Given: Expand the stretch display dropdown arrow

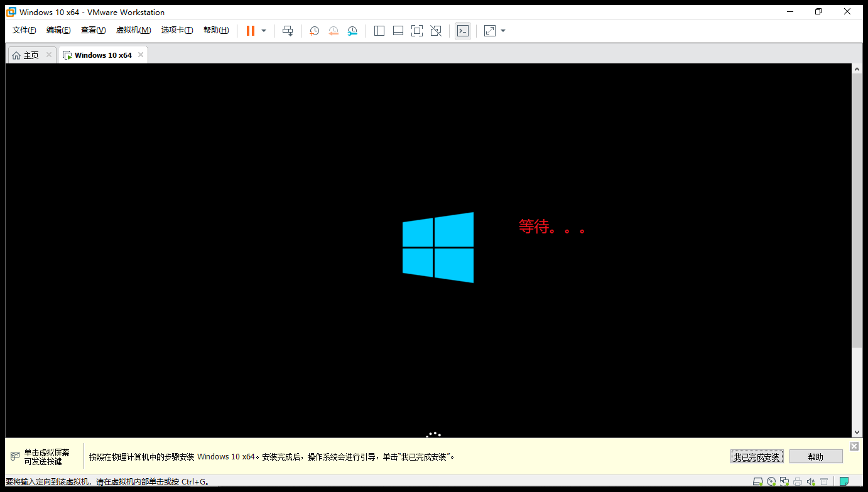Looking at the screenshot, I should (503, 31).
